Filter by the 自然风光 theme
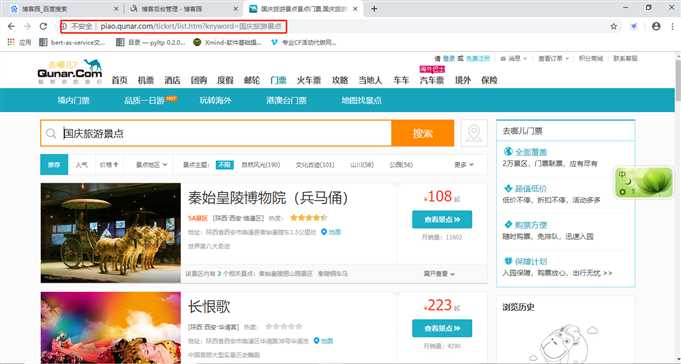The height and width of the screenshot is (364, 681). click(261, 165)
